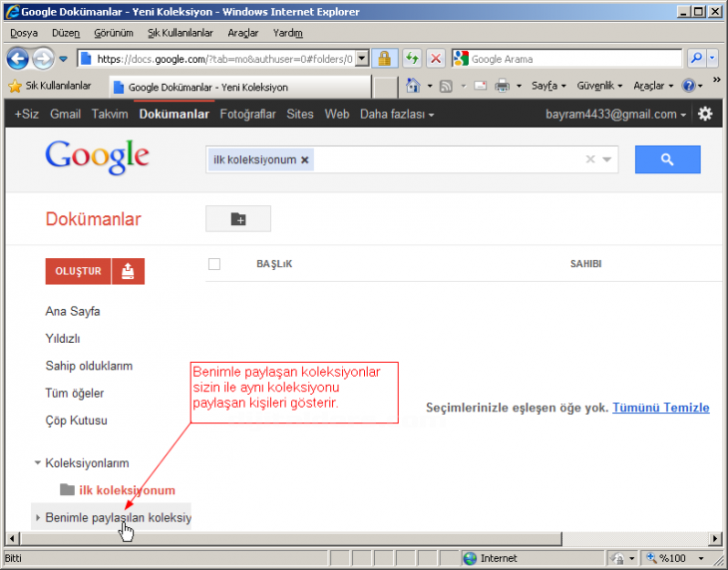Click the OLUŞTUR create button
Screen dimensions: 728x570
pyautogui.click(x=78, y=271)
